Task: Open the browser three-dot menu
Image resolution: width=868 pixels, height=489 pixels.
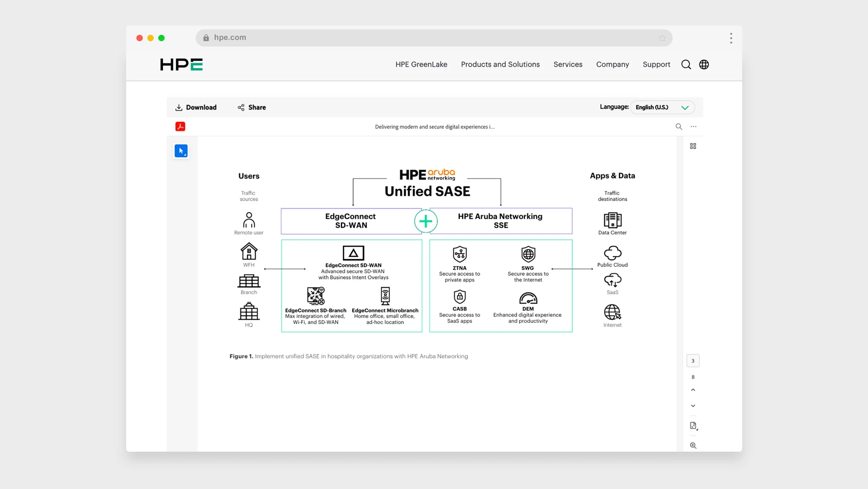Action: click(731, 38)
